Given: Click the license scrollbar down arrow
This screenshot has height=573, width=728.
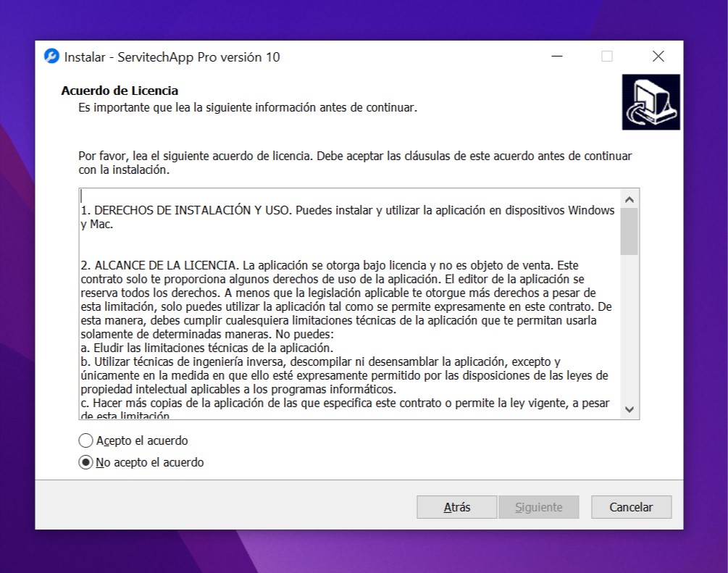Looking at the screenshot, I should pos(629,409).
